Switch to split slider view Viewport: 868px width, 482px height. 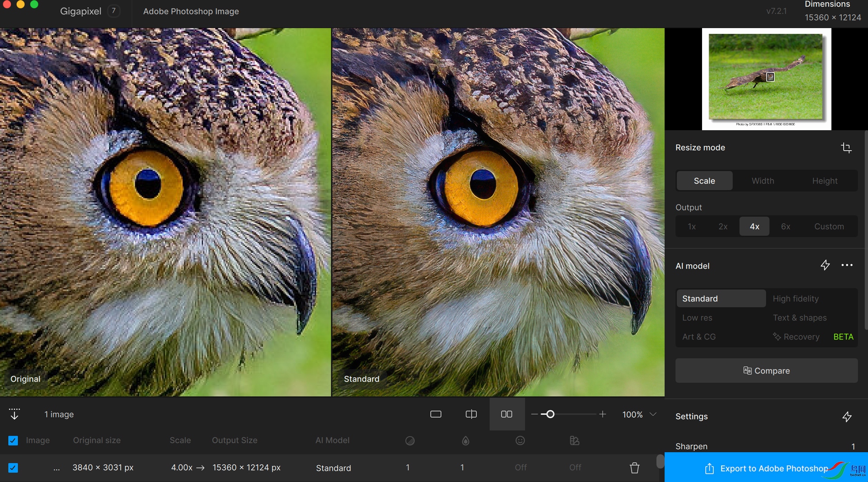tap(471, 414)
